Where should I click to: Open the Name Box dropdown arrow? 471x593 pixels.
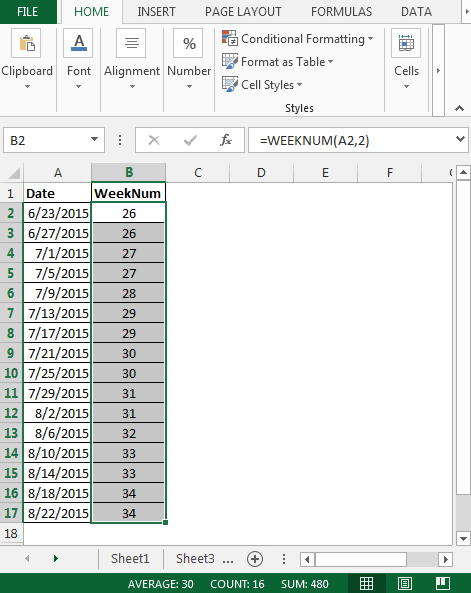95,140
